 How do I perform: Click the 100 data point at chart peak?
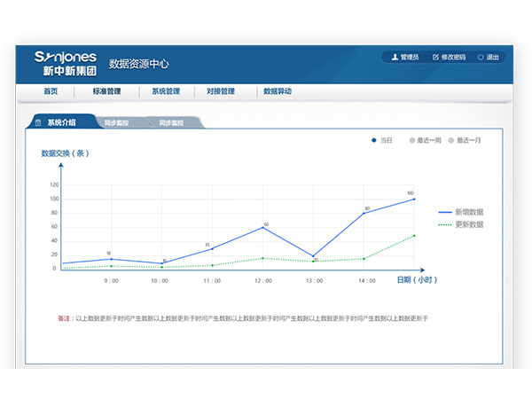pos(413,199)
